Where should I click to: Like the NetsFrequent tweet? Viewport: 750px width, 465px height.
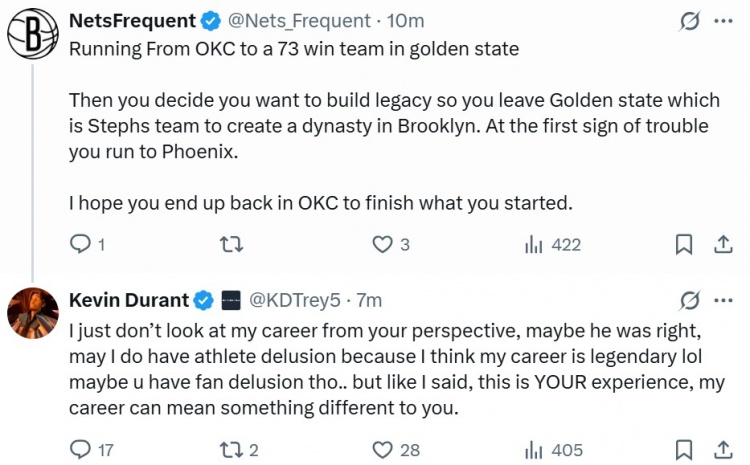coord(381,244)
